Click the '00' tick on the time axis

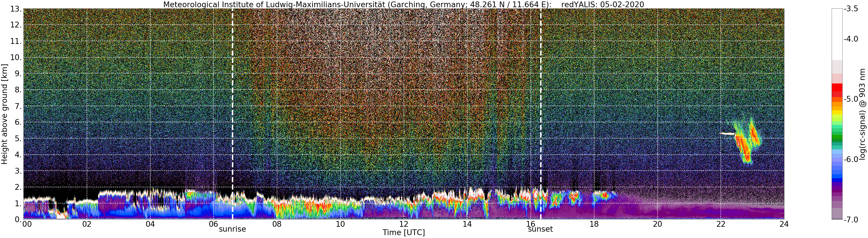click(27, 224)
